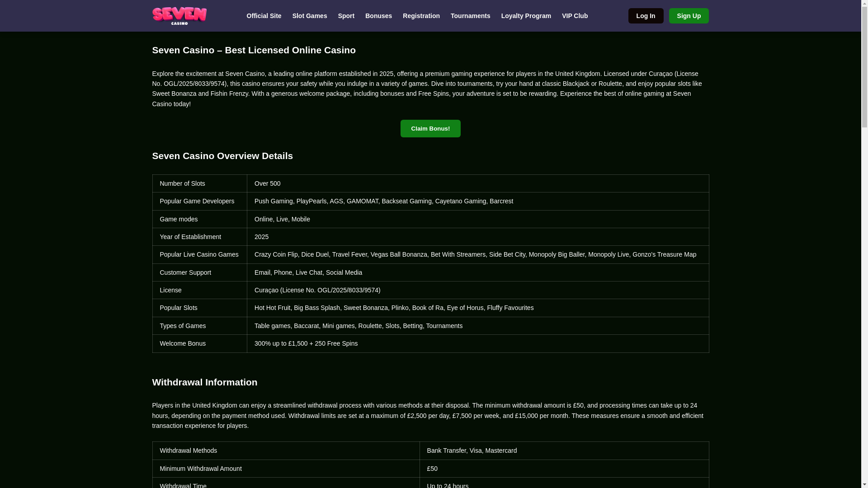Click the Push Gaming developers list cell
Screen dimensions: 868x488
point(478,201)
